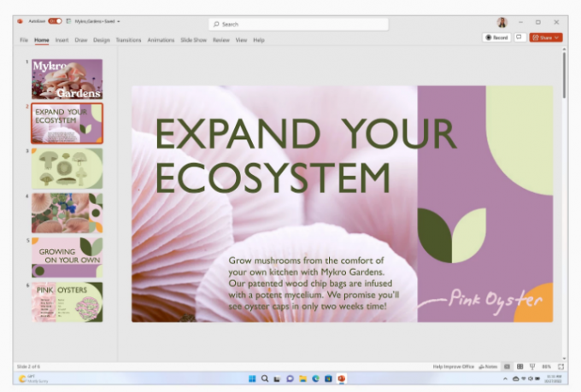
Task: Switch to the Draw tab
Action: click(x=81, y=40)
